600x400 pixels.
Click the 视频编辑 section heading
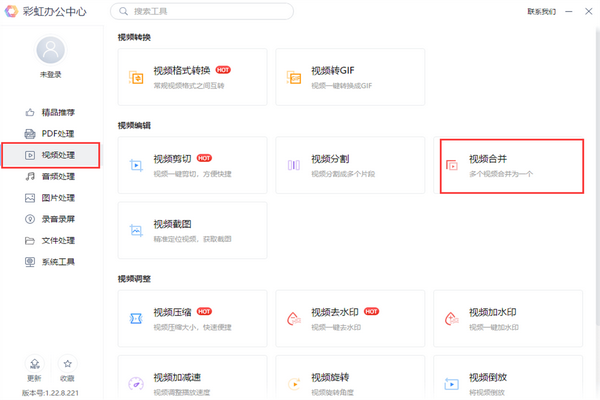pyautogui.click(x=134, y=126)
